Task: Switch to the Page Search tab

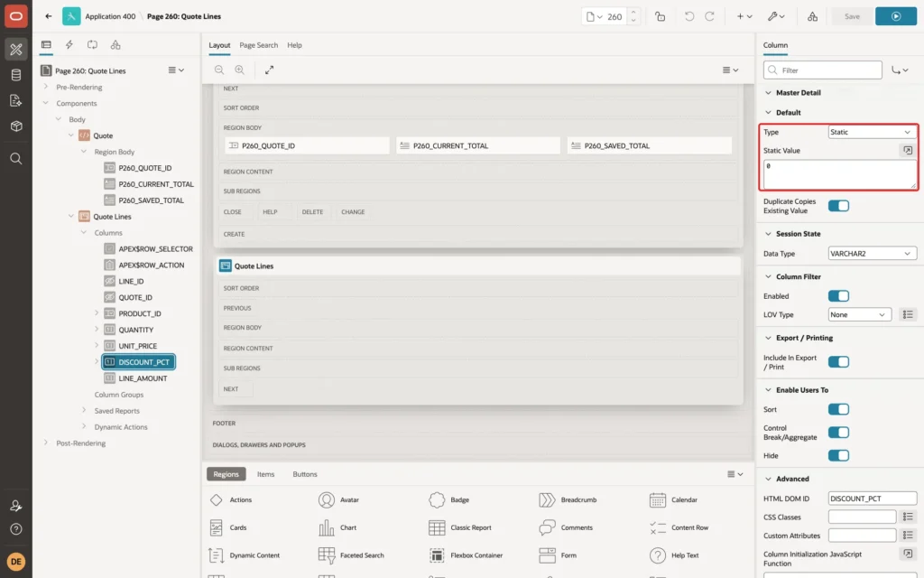Action: pos(258,45)
